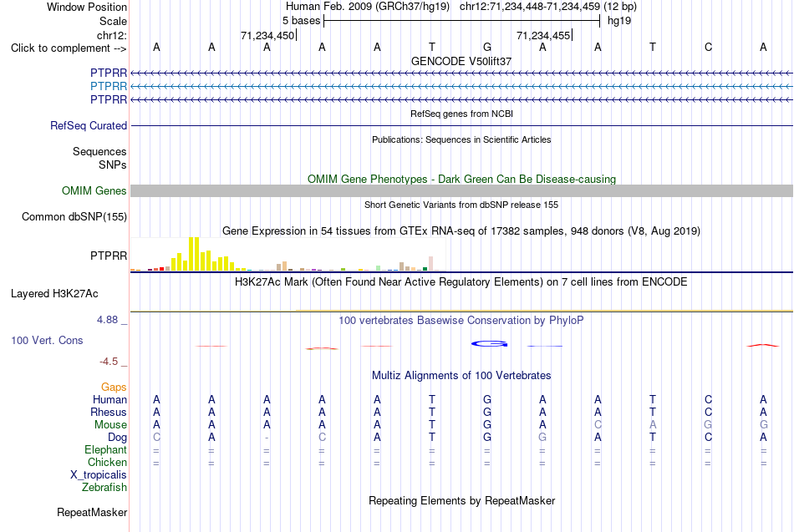The height and width of the screenshot is (532, 794).
Task: Click the PTPRR label beside GTEx bar chart
Action: [109, 256]
